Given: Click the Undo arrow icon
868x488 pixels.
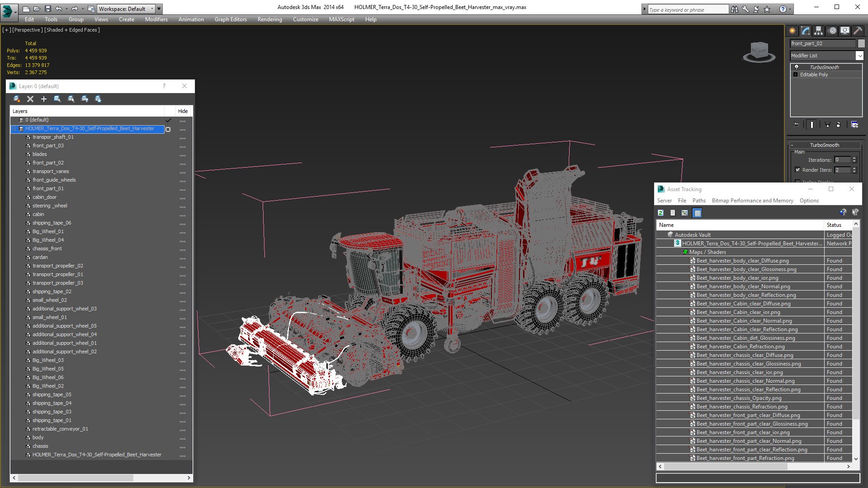Looking at the screenshot, I should (58, 9).
